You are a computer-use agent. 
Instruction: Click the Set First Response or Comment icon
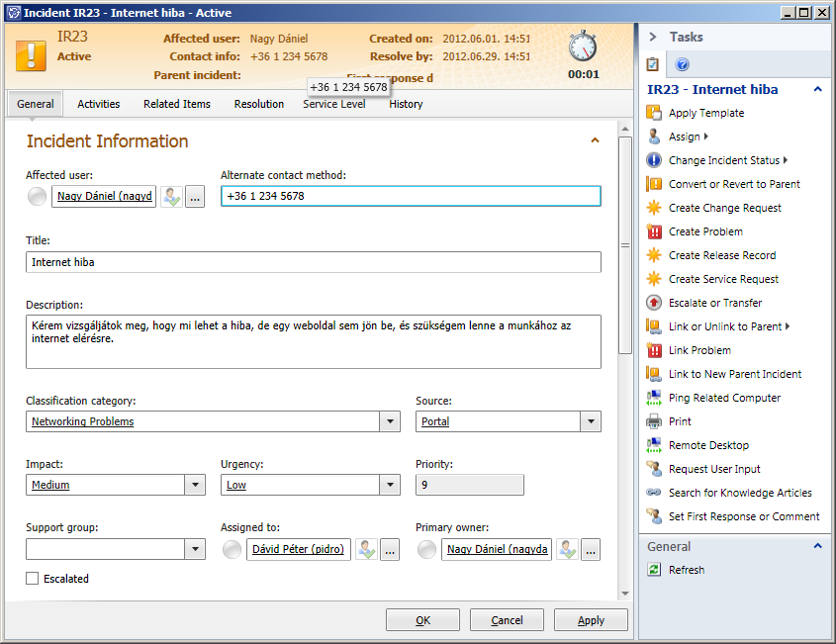pyautogui.click(x=654, y=516)
